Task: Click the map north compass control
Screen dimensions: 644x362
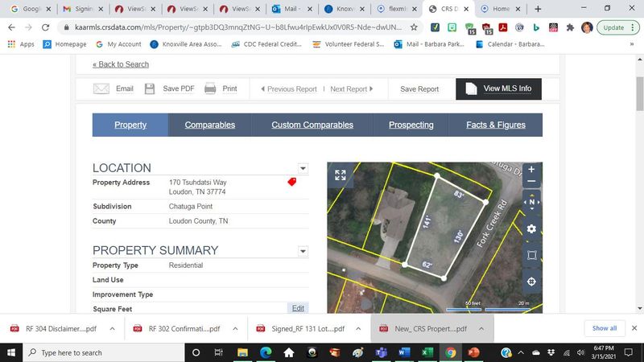Action: coord(531,202)
